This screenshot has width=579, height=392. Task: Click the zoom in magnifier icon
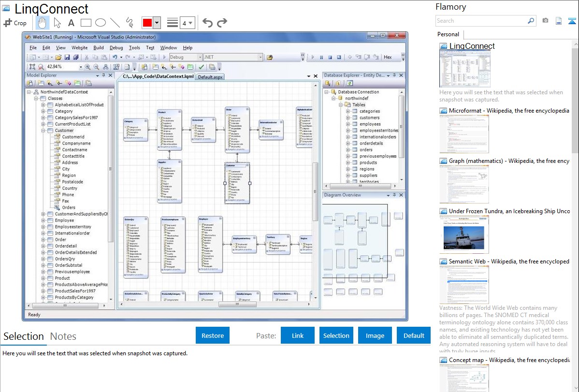87,67
